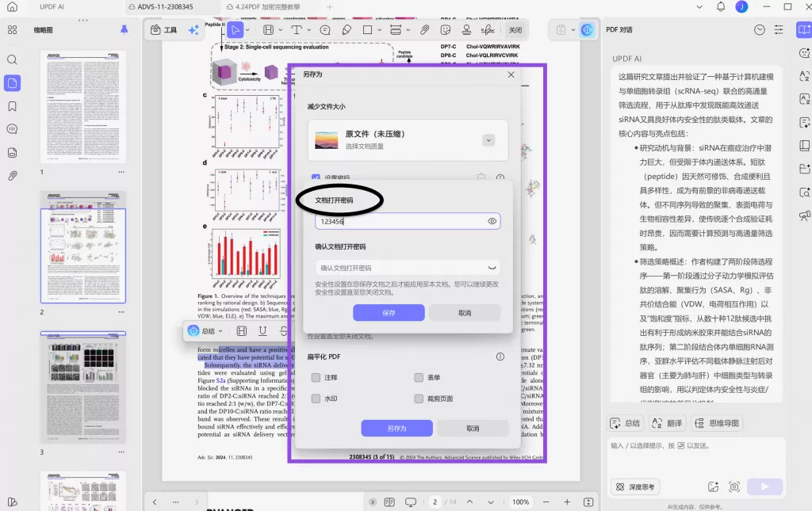
Task: Click the attachment paperclip tool
Action: [424, 30]
